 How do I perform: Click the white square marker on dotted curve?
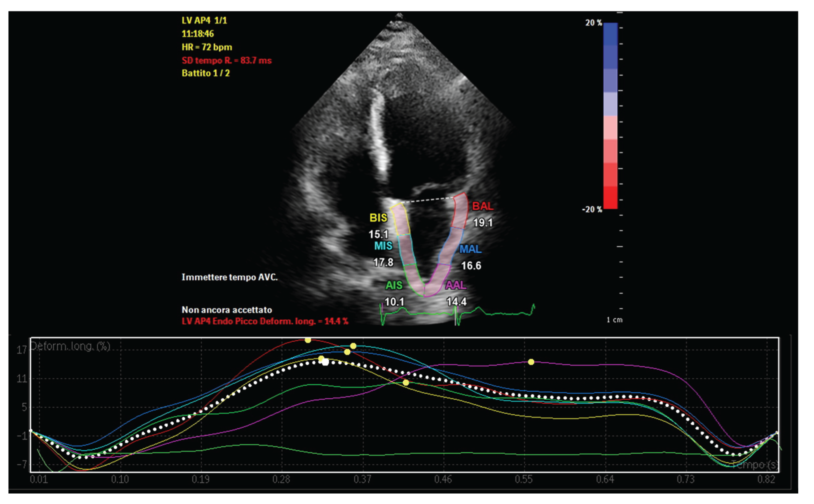click(x=325, y=362)
